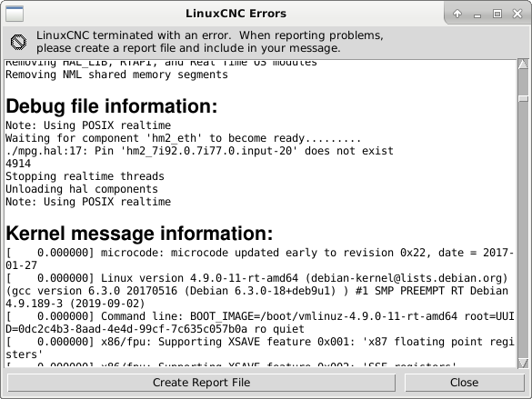Viewport: 532px width, 399px height.
Task: Click the scrollbar up arrow
Action: pos(523,64)
